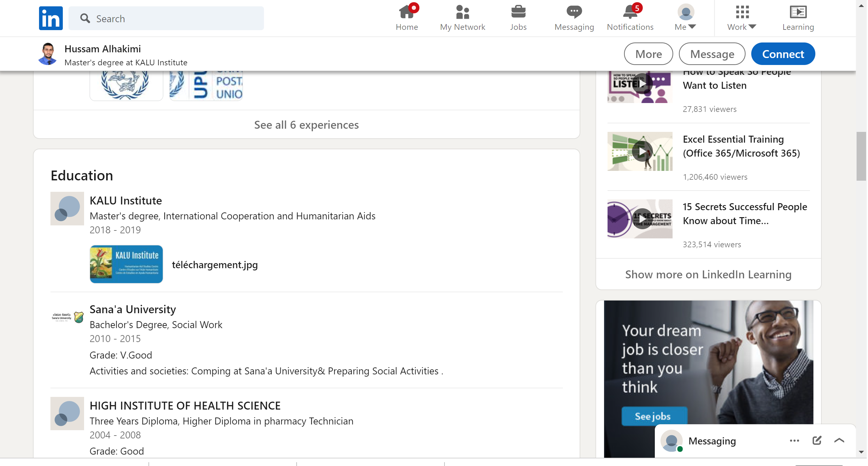Click the Message button on profile bar
868x466 pixels.
tap(712, 54)
